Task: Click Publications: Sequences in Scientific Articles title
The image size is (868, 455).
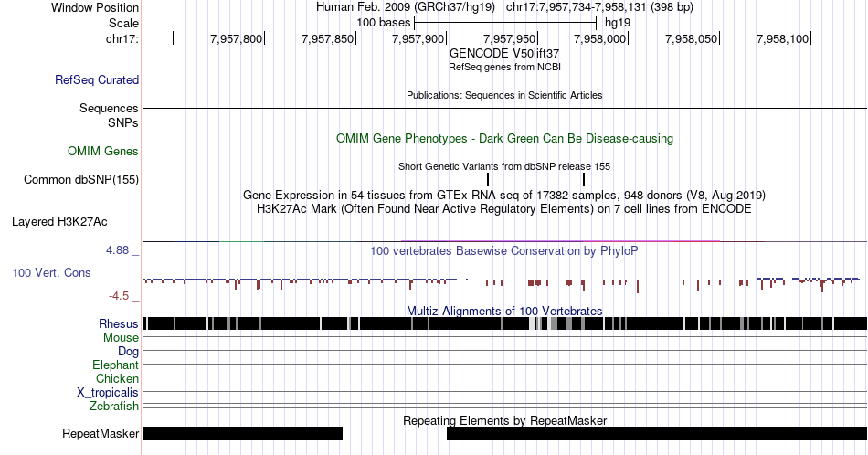Action: (x=504, y=95)
